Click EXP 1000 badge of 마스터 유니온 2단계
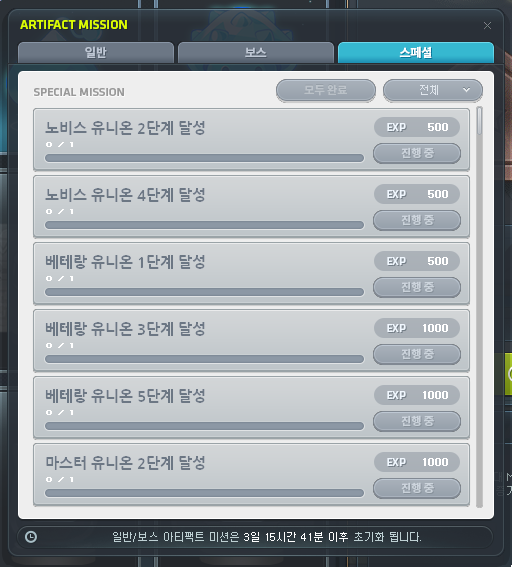The image size is (512, 567). [417, 462]
